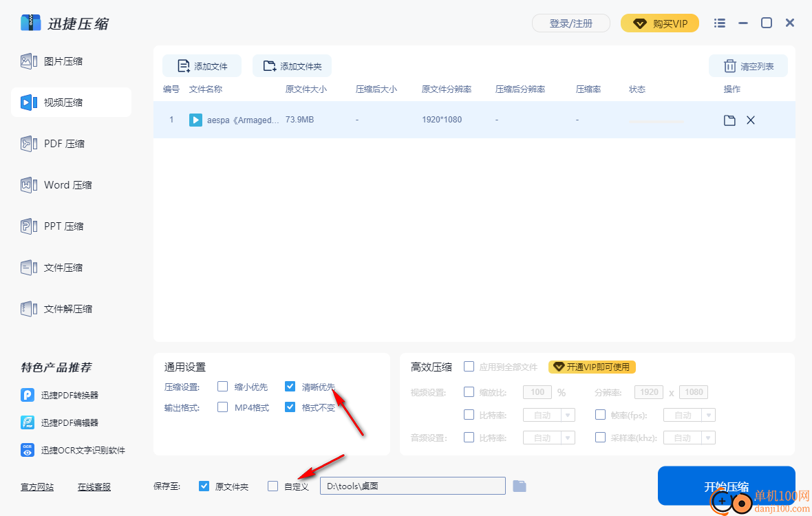Click the resolution height field 1080

694,392
